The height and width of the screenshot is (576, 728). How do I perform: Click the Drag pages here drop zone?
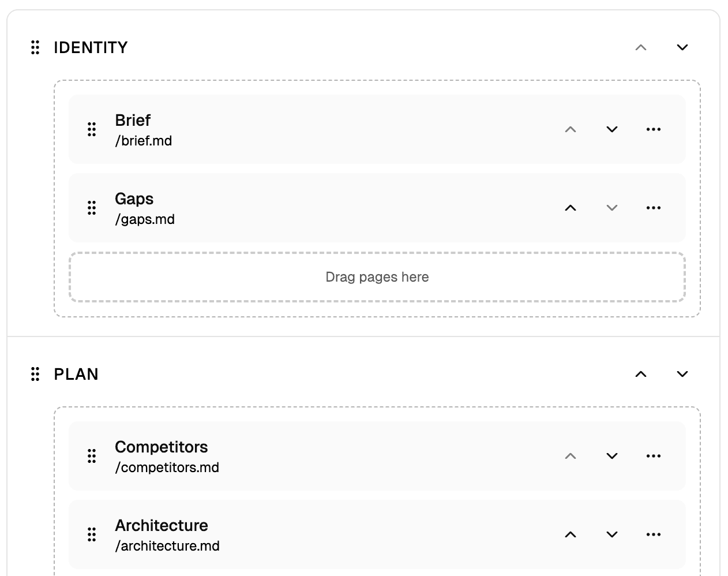[x=376, y=277]
